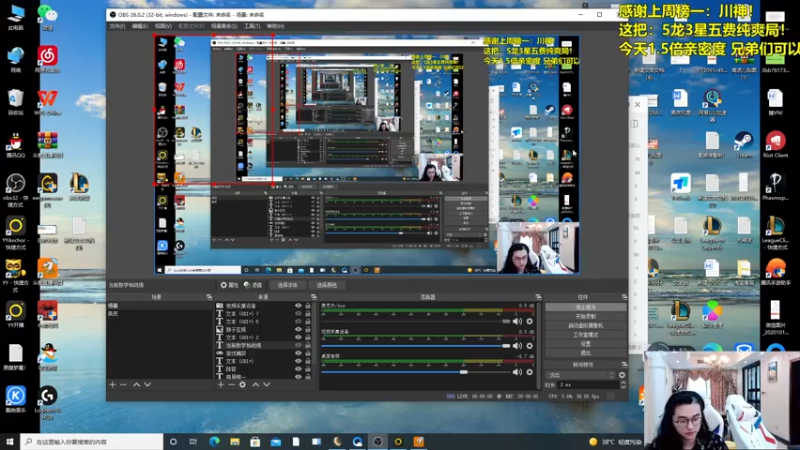Screen dimensions: 800x450
Task: Click the 启动虚拟摄像机 button
Action: pos(585,326)
